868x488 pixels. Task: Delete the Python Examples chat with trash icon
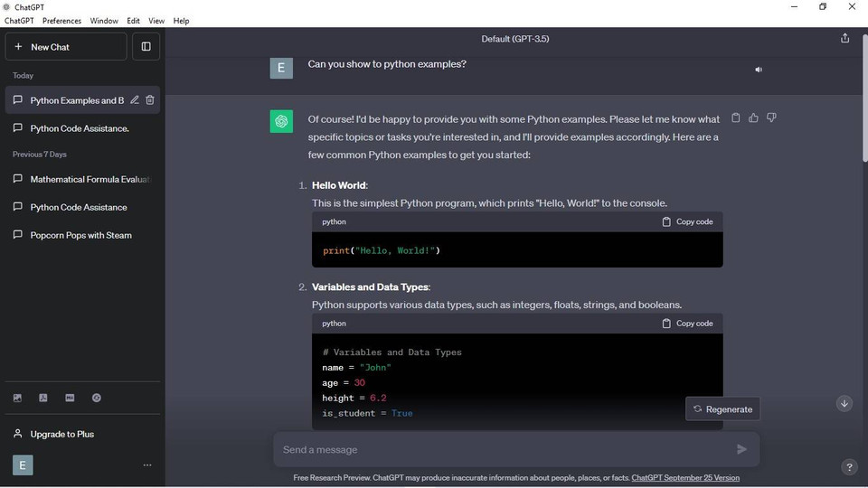point(150,100)
